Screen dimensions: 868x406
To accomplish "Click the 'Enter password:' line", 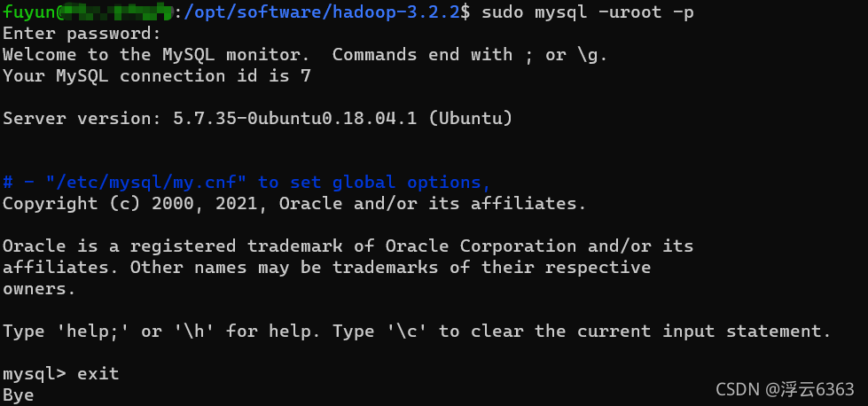I will pos(82,34).
